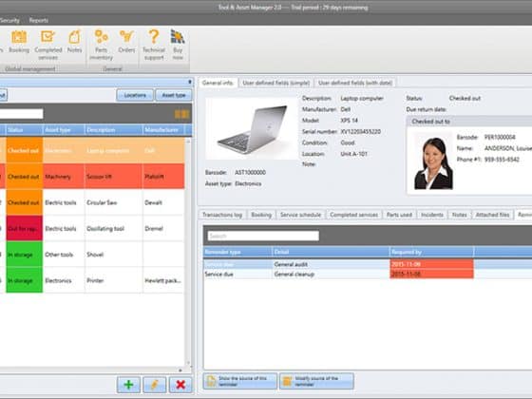
Task: Sort by Manufacturer column header
Action: click(x=163, y=130)
